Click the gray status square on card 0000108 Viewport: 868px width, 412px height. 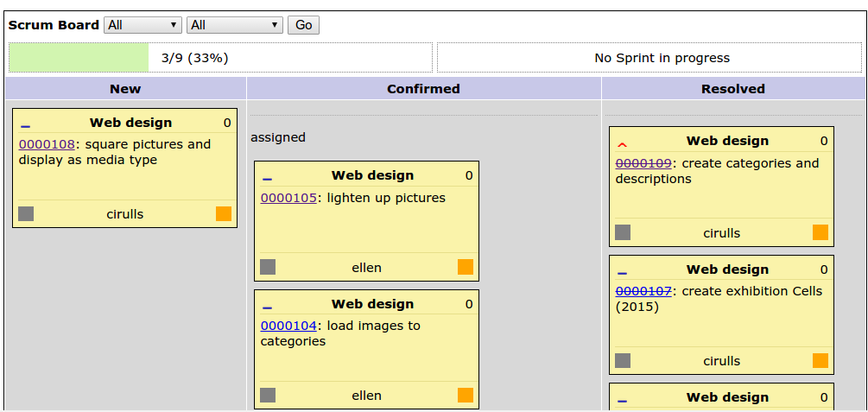pos(26,213)
